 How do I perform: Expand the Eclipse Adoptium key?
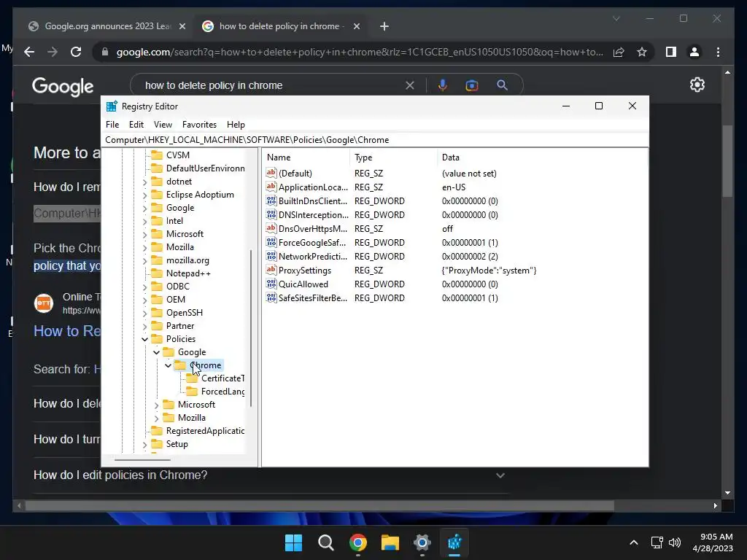tap(145, 195)
